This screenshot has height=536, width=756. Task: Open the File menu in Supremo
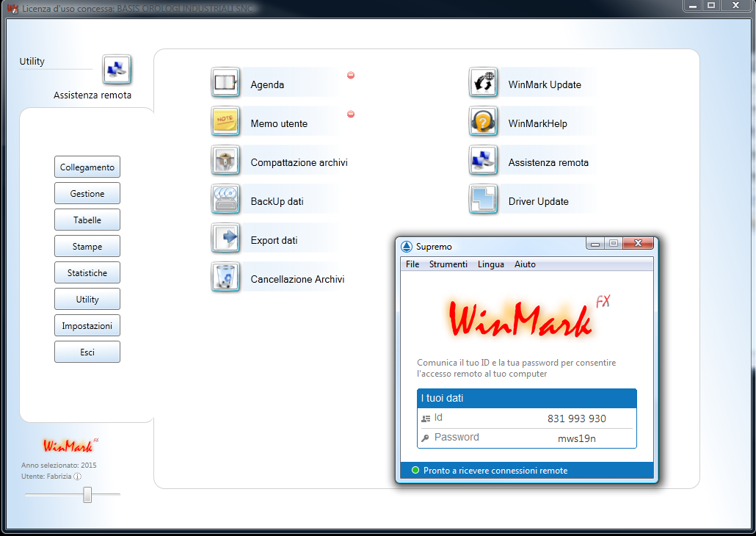click(412, 264)
